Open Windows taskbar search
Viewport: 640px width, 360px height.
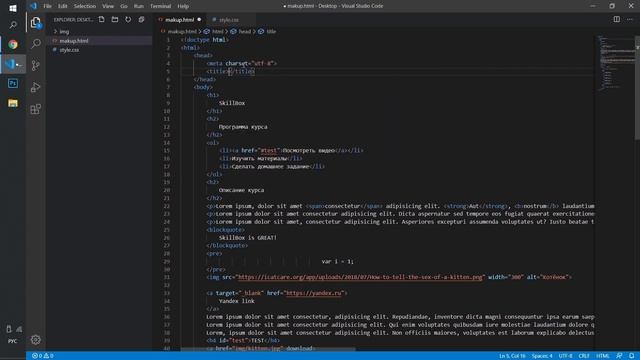[13, 25]
